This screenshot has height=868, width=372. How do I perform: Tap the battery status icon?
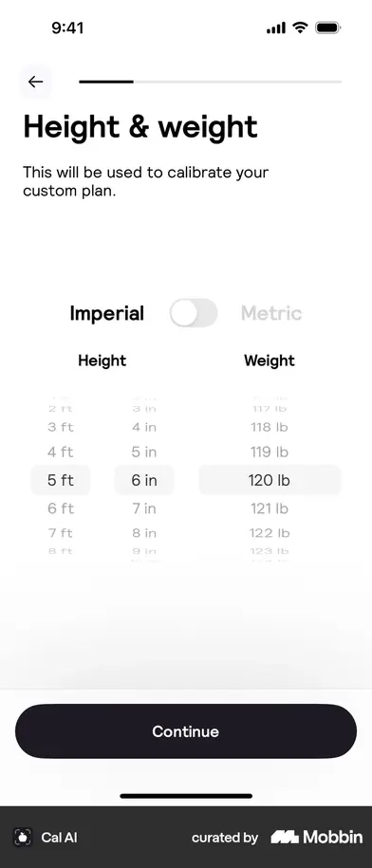point(328,28)
